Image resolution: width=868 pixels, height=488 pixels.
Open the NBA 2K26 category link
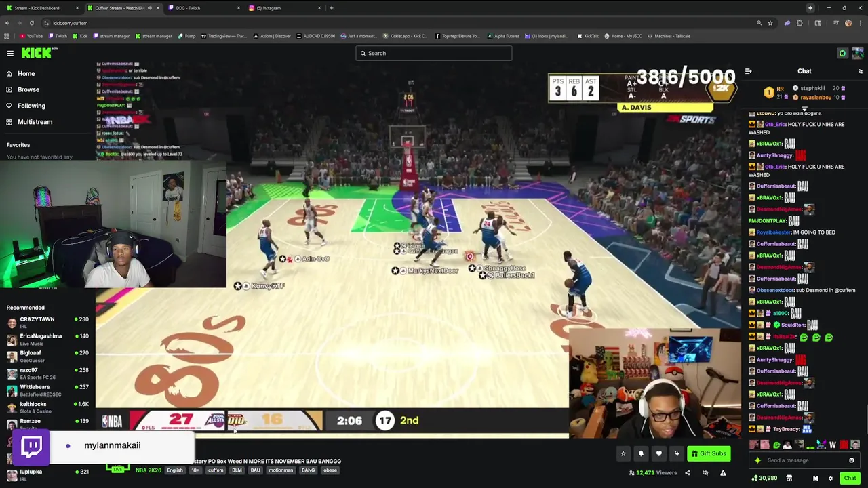pyautogui.click(x=149, y=470)
